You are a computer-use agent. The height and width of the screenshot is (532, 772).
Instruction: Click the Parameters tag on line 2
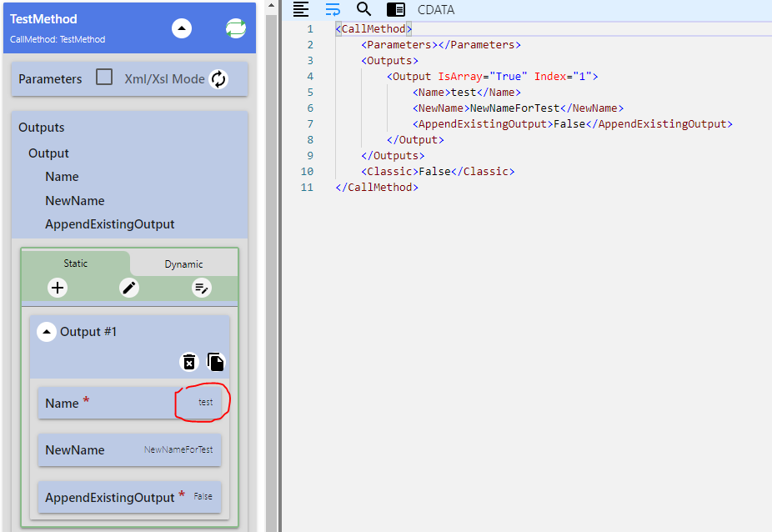coord(441,45)
